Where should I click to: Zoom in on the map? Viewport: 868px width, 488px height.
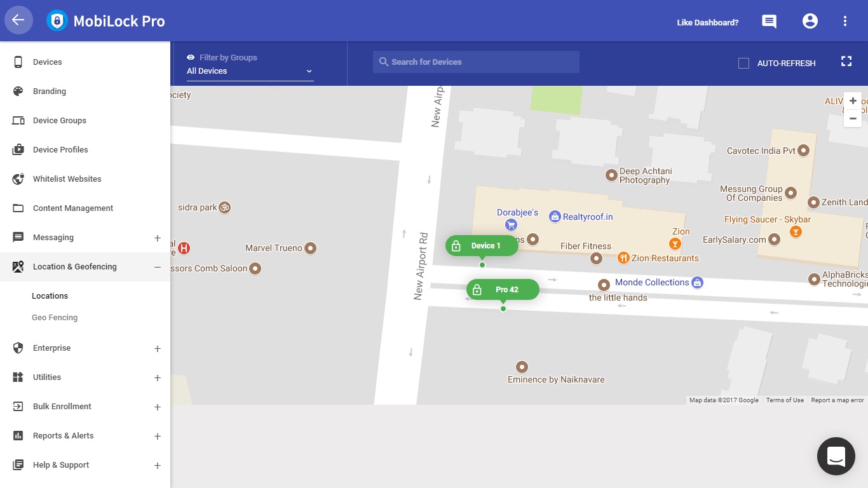[853, 101]
